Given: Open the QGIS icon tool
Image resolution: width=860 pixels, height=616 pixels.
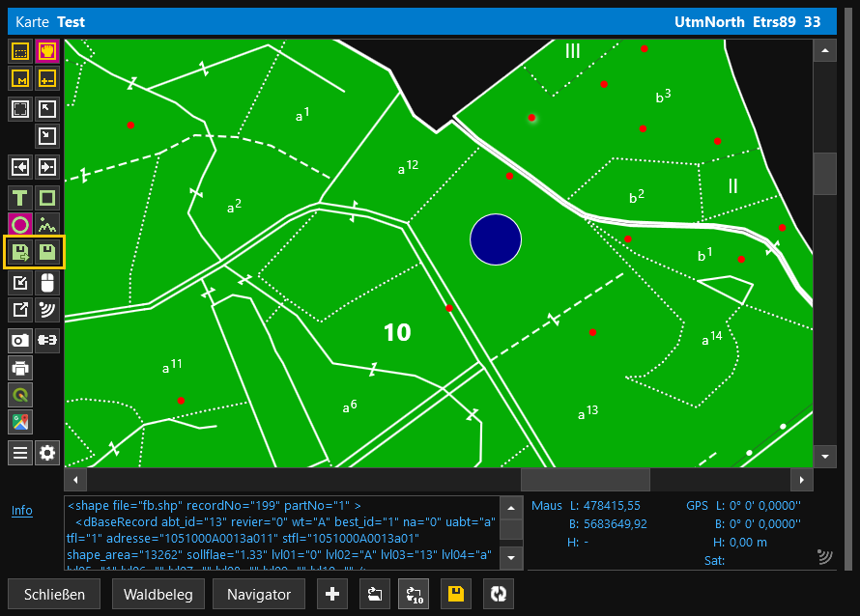Looking at the screenshot, I should coord(20,395).
